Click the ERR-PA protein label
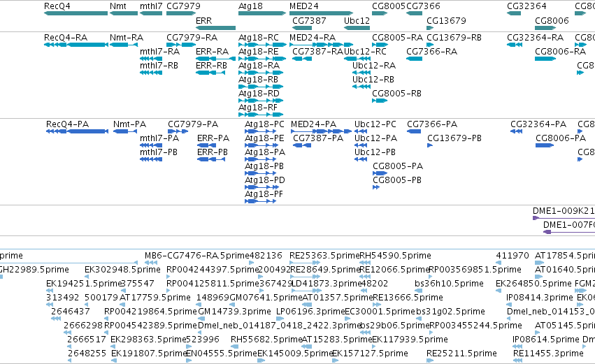 [213, 138]
